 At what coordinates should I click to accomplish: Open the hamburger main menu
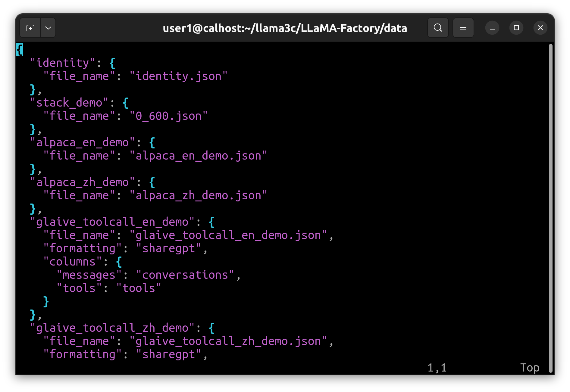coord(463,28)
